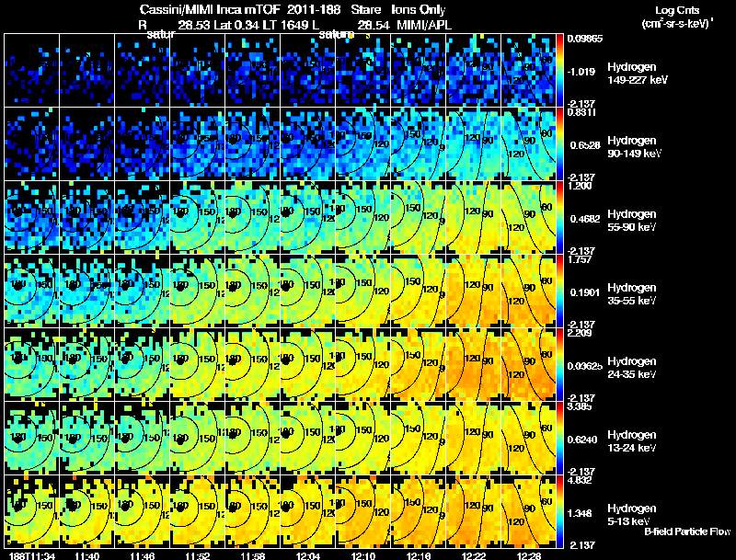Viewport: 736px width, 560px height.
Task: Click the 0.6240 scale midpoint value
Action: click(x=583, y=440)
